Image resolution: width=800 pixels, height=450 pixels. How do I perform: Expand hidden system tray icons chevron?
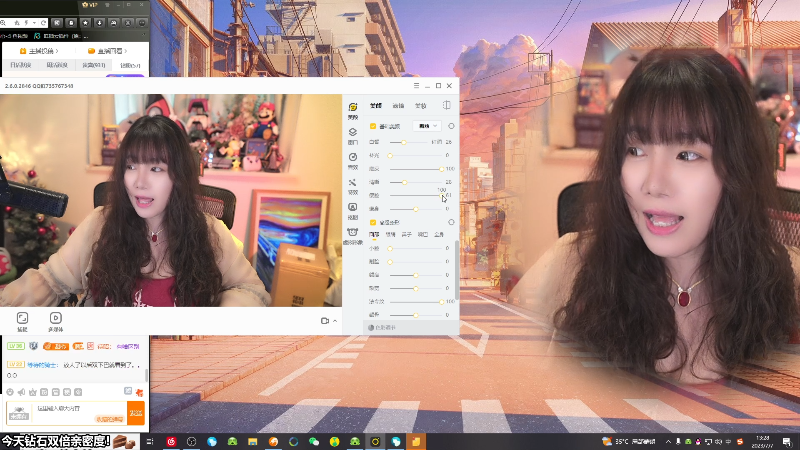(668, 441)
